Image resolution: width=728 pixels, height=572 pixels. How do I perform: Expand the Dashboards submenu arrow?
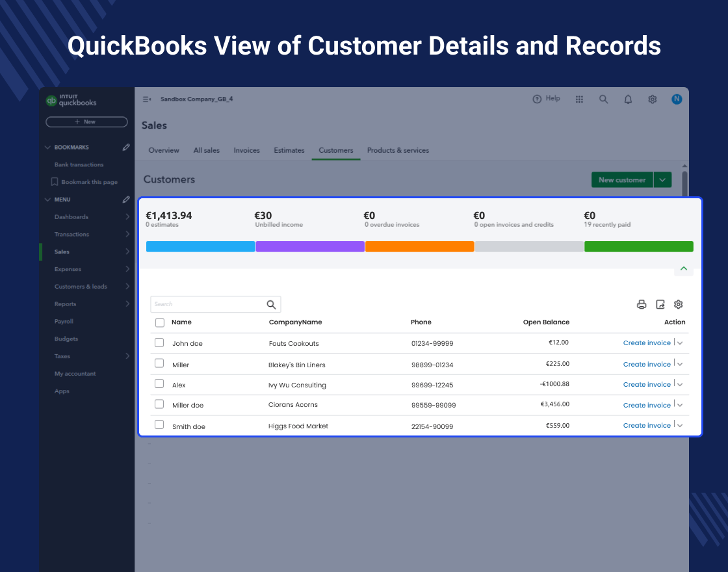click(127, 217)
